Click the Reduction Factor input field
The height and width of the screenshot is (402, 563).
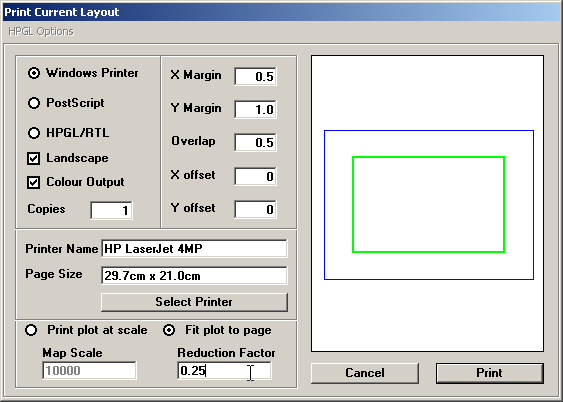pos(224,370)
